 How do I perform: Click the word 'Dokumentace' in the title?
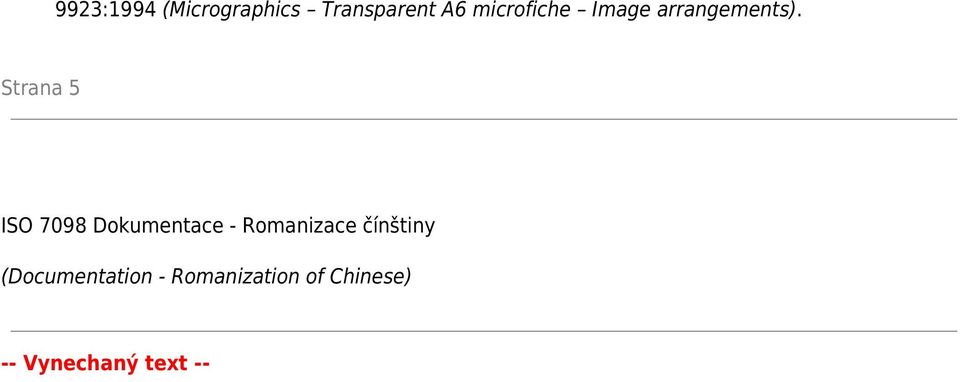[158, 226]
